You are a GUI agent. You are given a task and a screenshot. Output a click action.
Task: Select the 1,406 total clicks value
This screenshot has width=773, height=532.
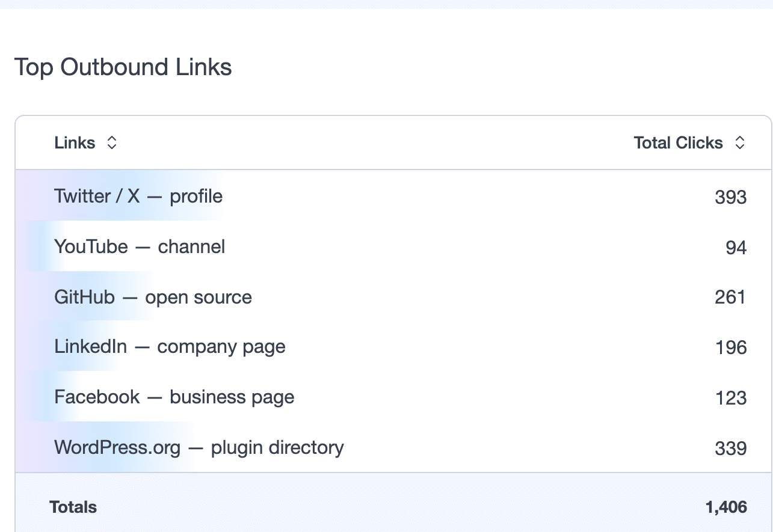click(726, 507)
